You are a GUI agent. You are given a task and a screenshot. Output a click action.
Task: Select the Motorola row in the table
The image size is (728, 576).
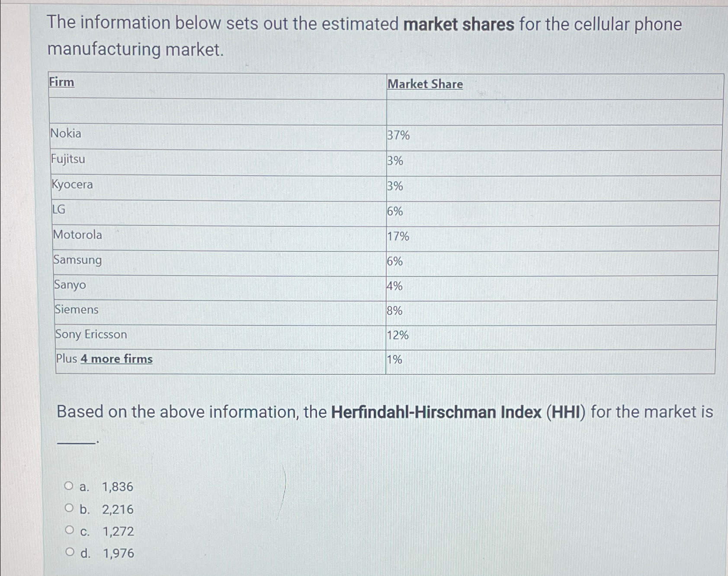tap(173, 235)
